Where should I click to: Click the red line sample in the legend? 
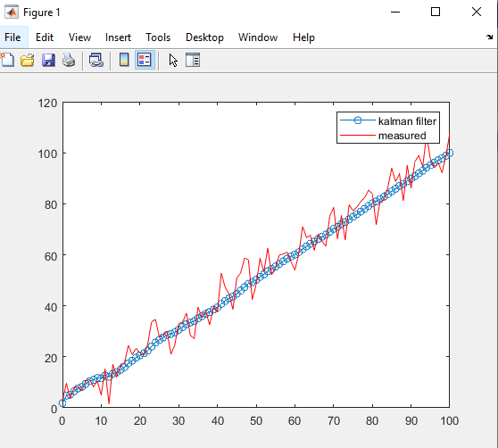point(358,136)
